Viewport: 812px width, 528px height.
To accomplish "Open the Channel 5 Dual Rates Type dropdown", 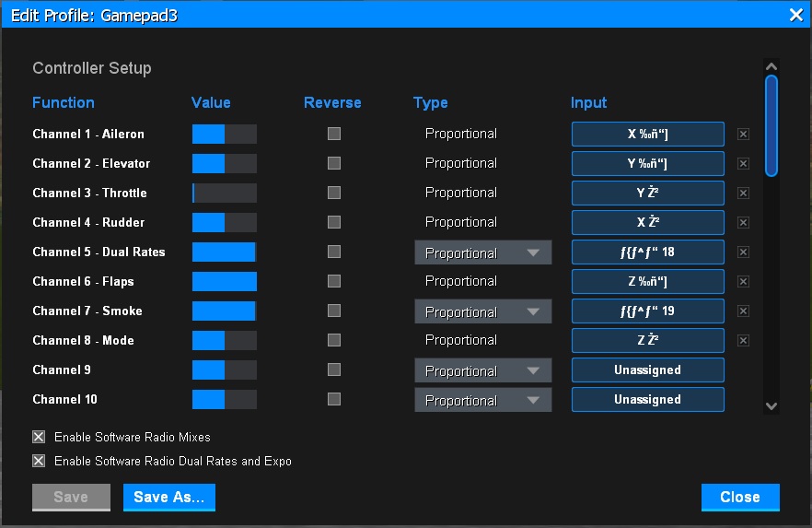I will click(x=482, y=252).
